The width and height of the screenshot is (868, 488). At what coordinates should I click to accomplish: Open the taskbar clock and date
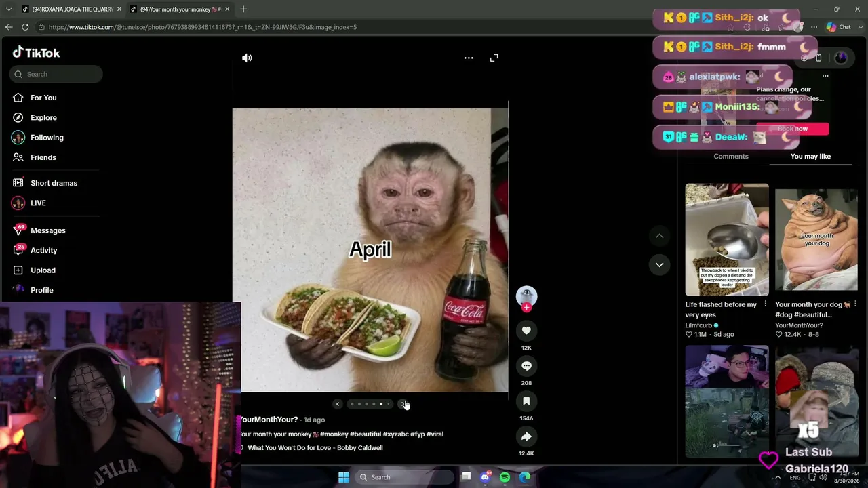pos(846,477)
